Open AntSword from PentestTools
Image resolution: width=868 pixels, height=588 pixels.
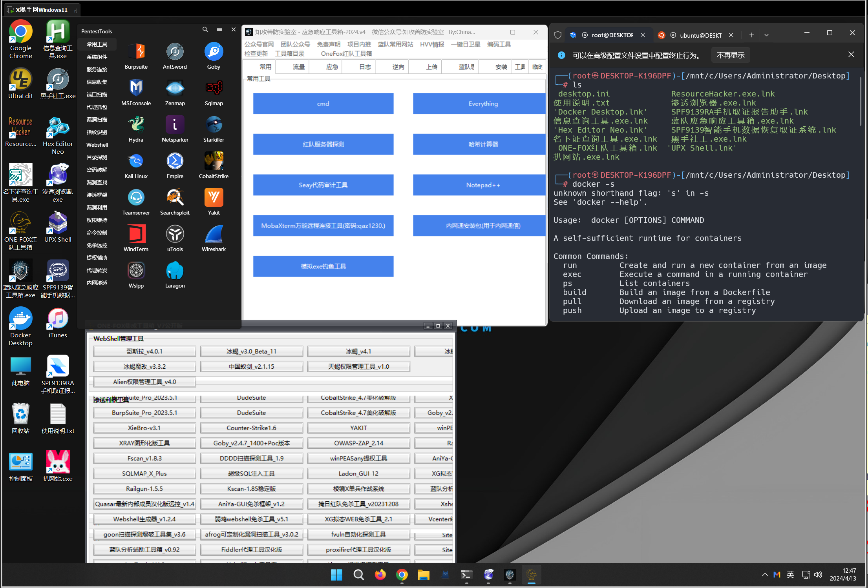tap(175, 56)
